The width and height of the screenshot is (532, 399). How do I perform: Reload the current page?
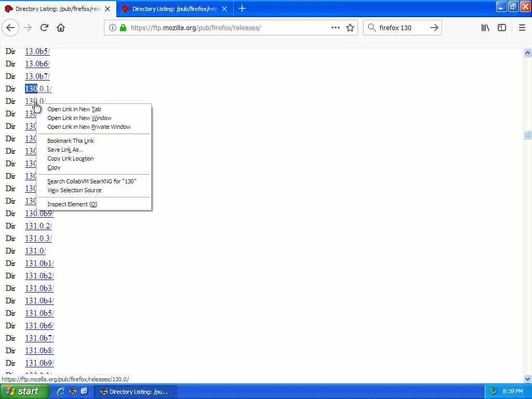point(44,28)
